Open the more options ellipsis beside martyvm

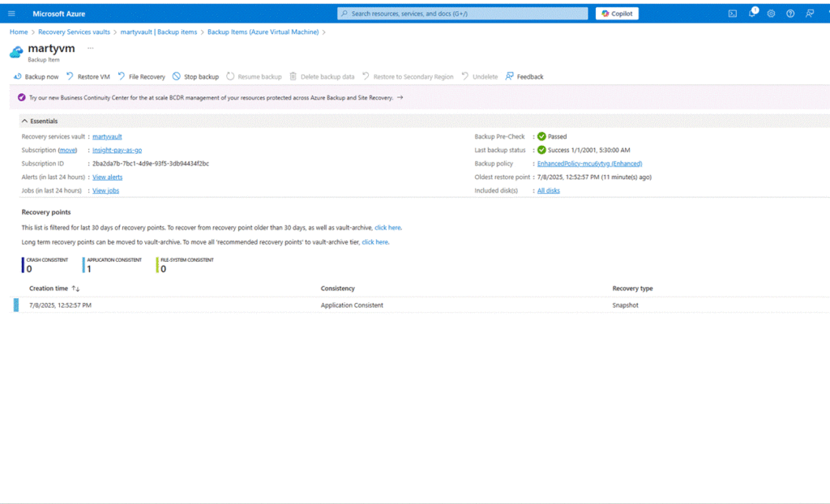pos(90,49)
